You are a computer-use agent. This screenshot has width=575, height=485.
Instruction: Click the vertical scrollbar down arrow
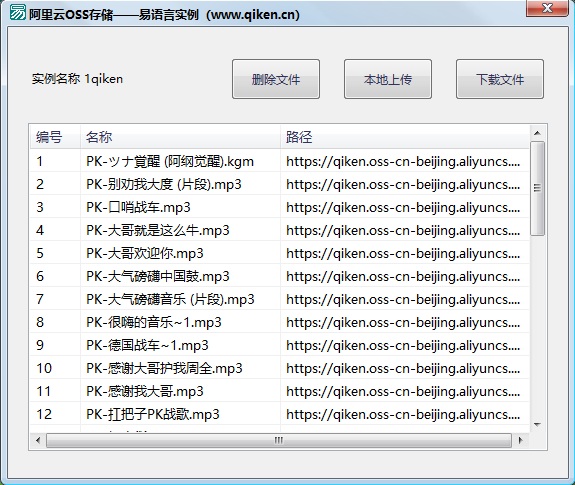coord(538,425)
